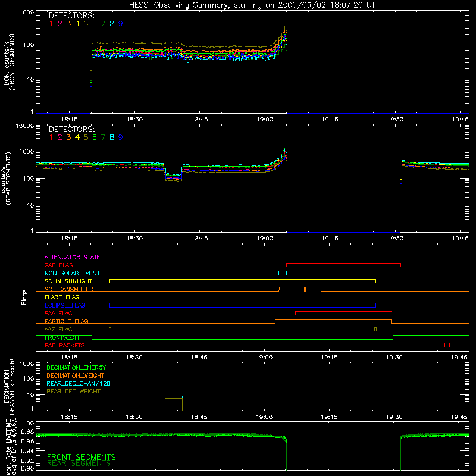Viewport: 476px width, 476px height.
Task: Click the 18:30 tick label under front segments plot
Action: pyautogui.click(x=134, y=120)
